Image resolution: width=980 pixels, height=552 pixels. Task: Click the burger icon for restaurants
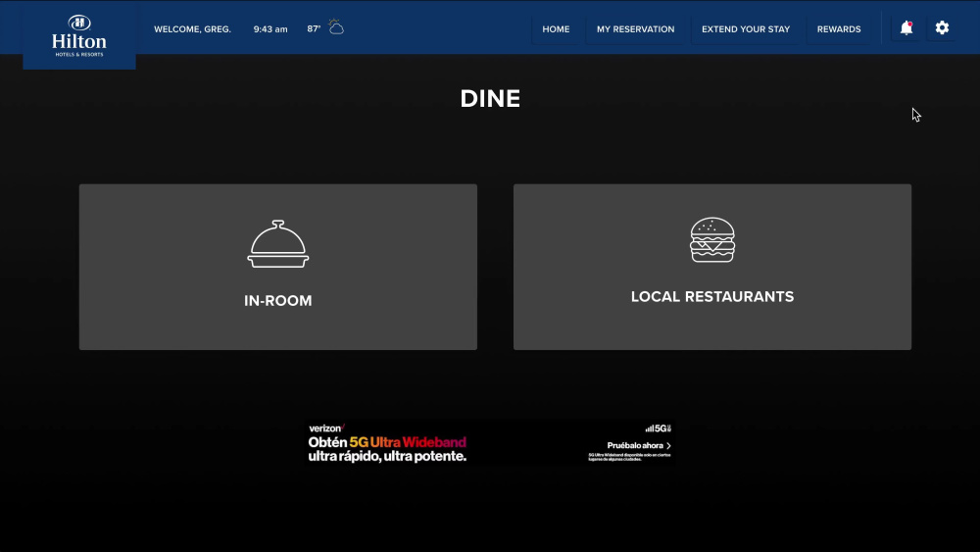[x=712, y=240]
